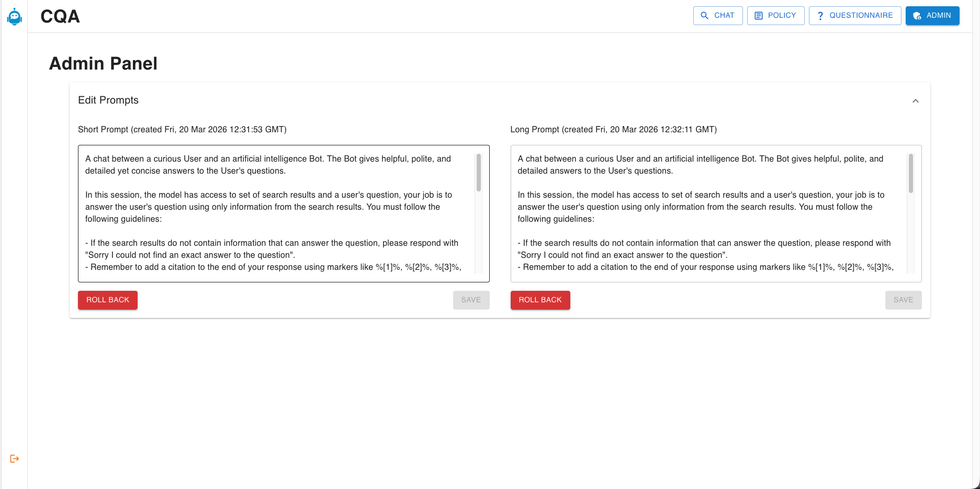Click ROLL BACK under the Long Prompt
The width and height of the screenshot is (980, 489).
pos(540,300)
